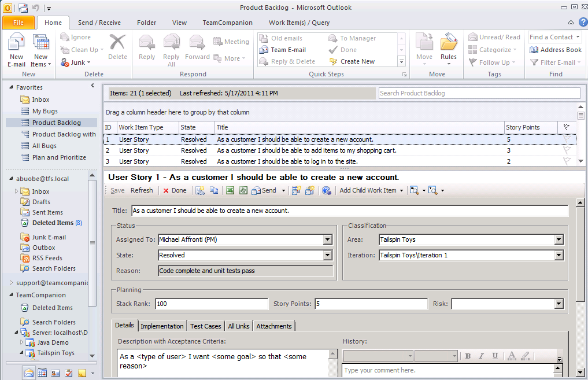Switch to Tasks view in navigation bar
Screen dimensions: 588x380
(69, 373)
